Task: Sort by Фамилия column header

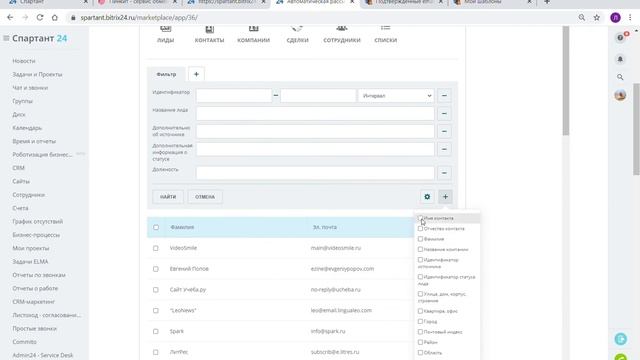Action: (x=182, y=227)
